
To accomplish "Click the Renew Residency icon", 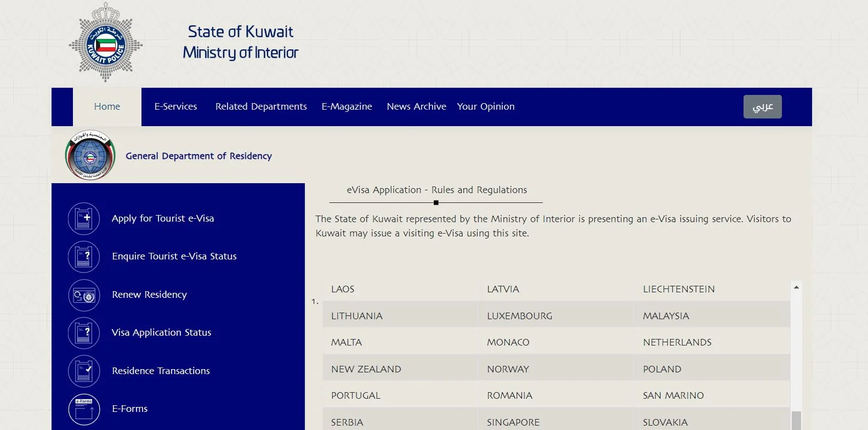I will 84,295.
